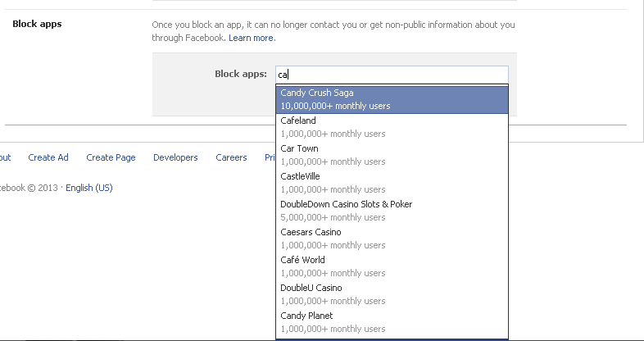Screen dimensions: 644x341
Task: Select Caesars Casino from the list
Action: pos(392,239)
